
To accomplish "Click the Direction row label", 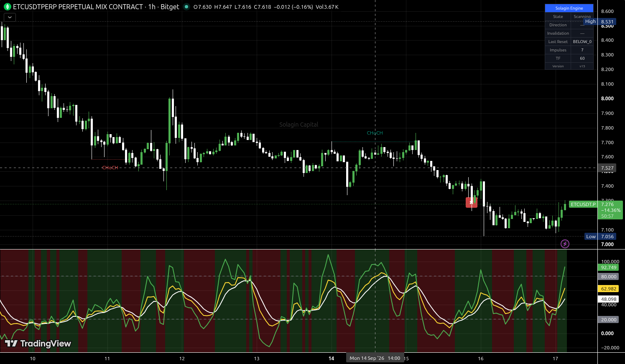I will click(558, 25).
